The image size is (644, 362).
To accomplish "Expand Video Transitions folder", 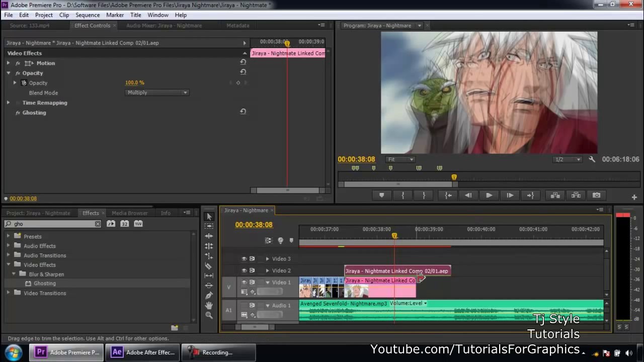I will tap(8, 293).
